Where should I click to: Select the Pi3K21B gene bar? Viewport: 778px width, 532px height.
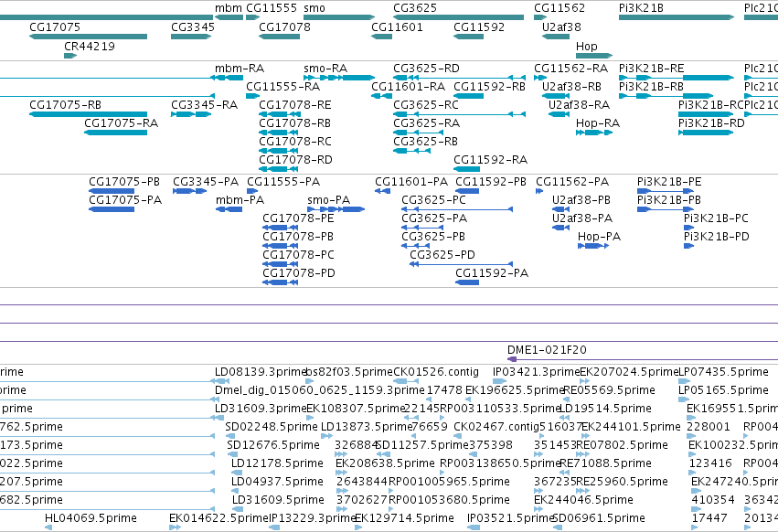[x=677, y=17]
